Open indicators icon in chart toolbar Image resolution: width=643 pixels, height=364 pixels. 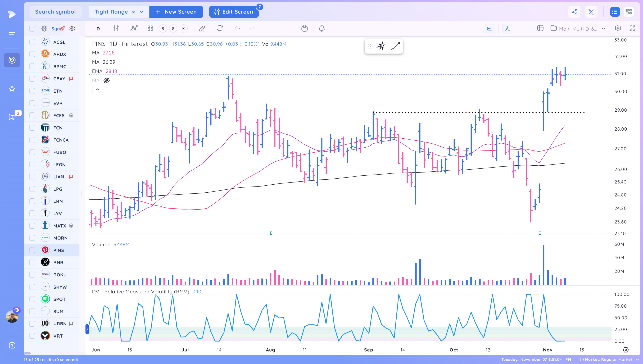tap(134, 28)
